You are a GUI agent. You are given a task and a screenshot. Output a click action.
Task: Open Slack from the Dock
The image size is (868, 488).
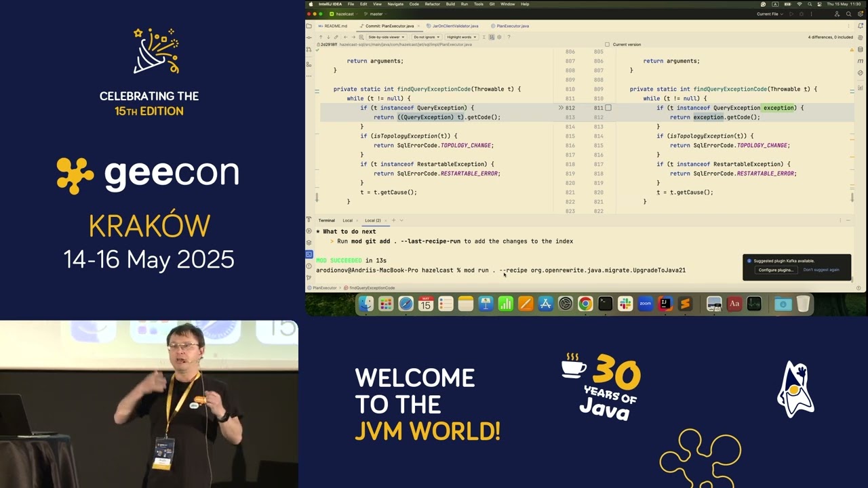(x=625, y=304)
